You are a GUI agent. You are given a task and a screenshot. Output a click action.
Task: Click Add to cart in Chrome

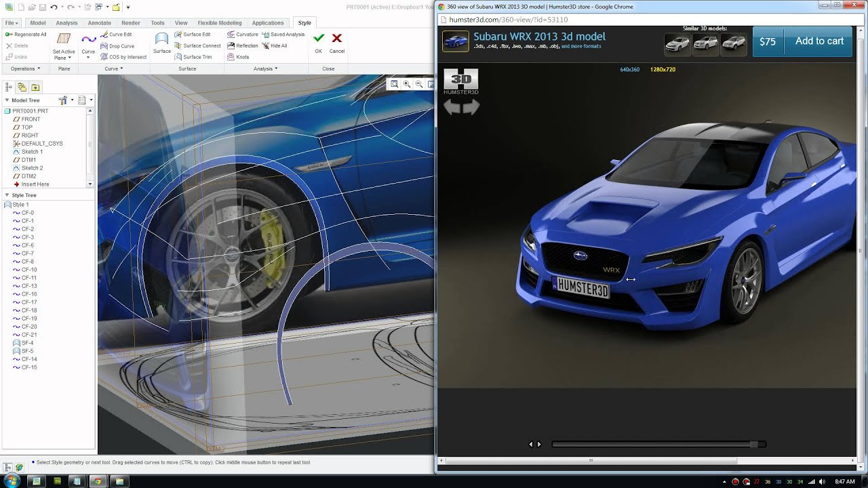pyautogui.click(x=819, y=41)
